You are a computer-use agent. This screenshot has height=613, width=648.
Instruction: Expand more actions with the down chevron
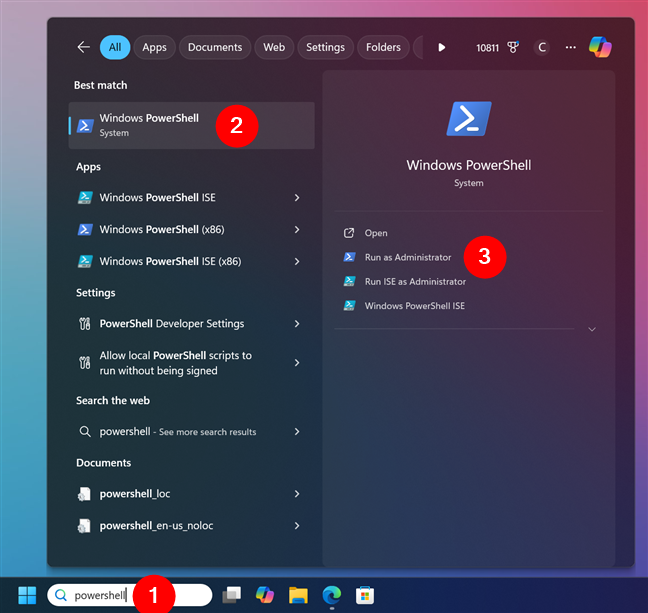click(x=592, y=329)
